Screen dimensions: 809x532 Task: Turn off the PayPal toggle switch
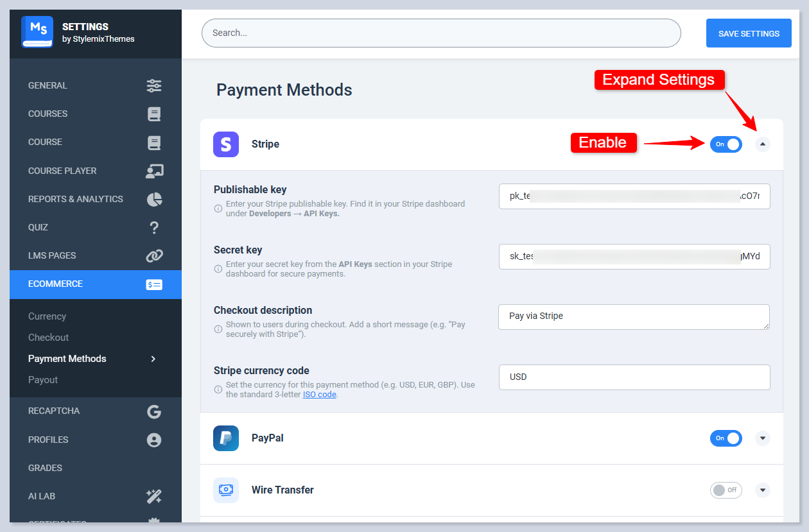(x=726, y=438)
